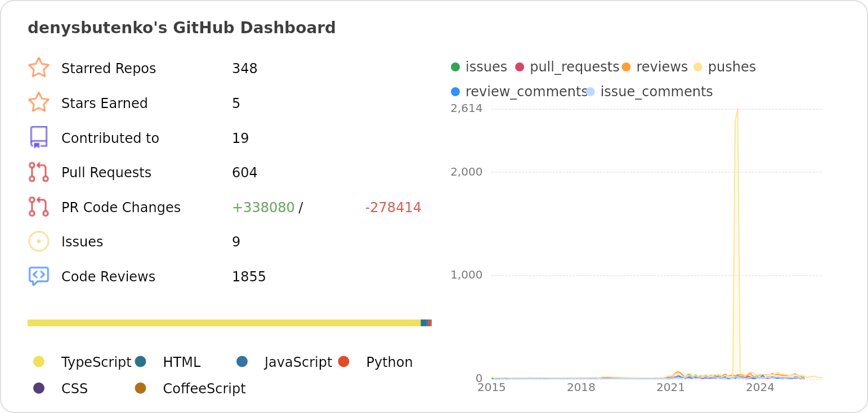Click the Pull Requests merge icon
868x413 pixels.
[x=38, y=172]
